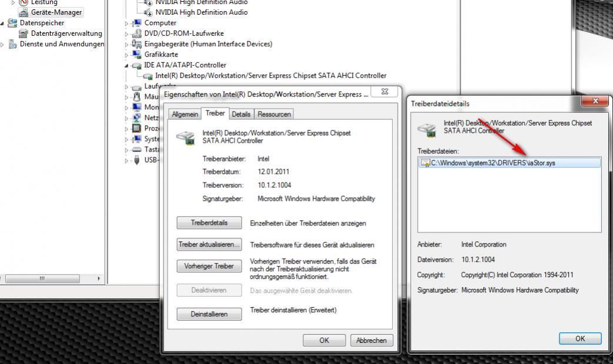Click the Mäuse category mouse icon
This screenshot has width=613, height=364.
pyautogui.click(x=136, y=97)
